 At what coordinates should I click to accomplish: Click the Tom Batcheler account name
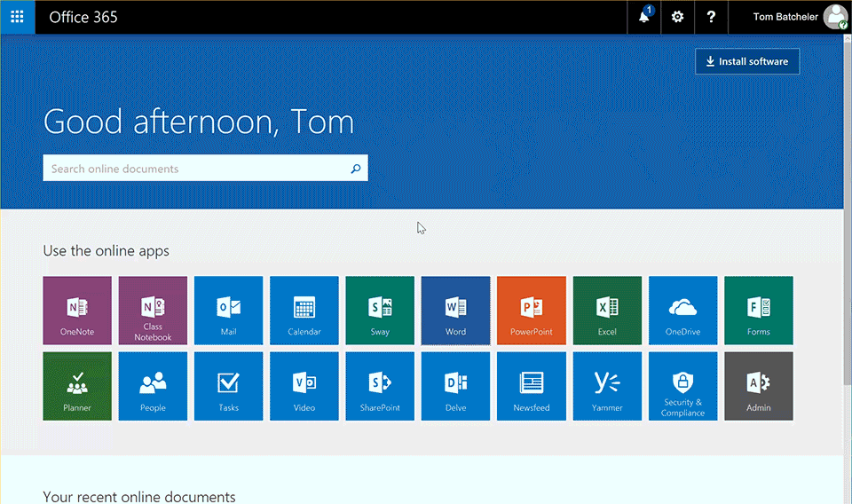(x=785, y=17)
